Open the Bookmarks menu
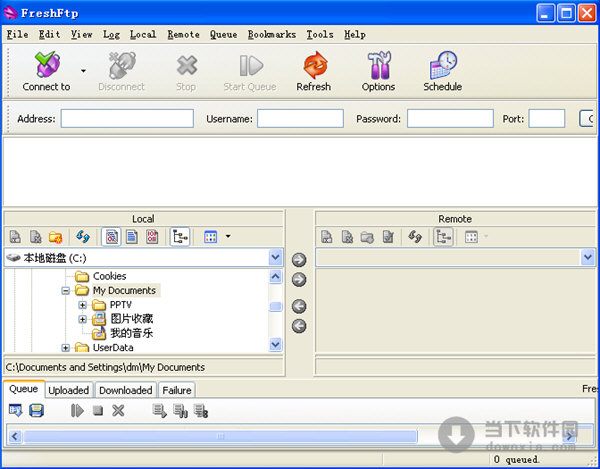Screen dimensions: 600x469 coord(272,34)
